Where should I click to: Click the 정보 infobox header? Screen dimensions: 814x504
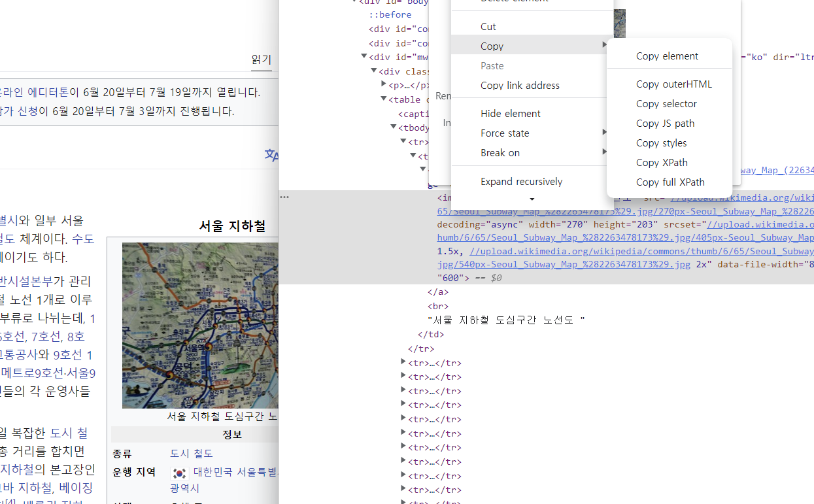[x=232, y=435]
